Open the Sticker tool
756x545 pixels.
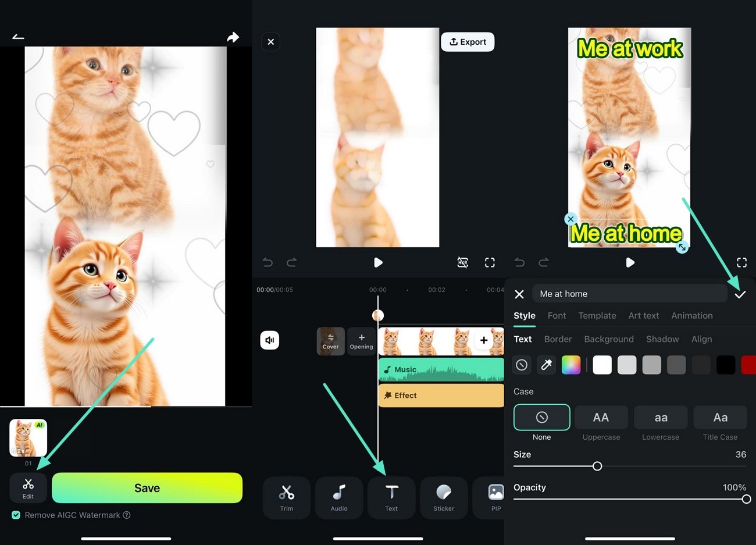pyautogui.click(x=444, y=498)
